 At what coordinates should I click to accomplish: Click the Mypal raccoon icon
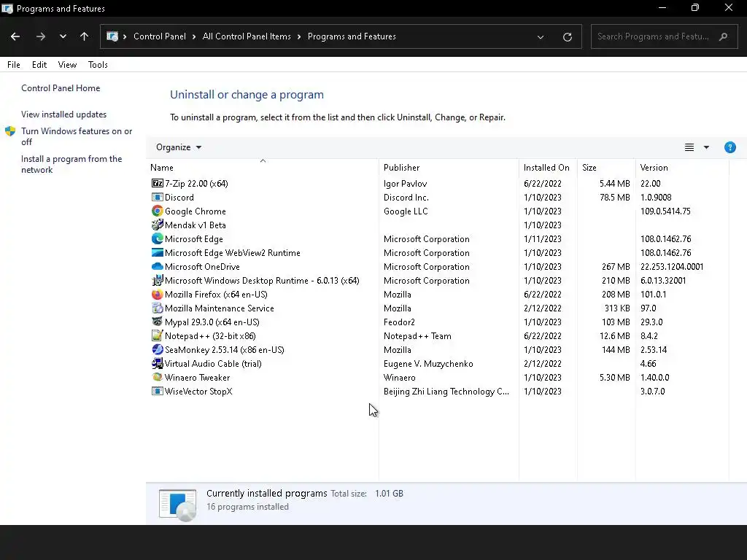tap(158, 322)
